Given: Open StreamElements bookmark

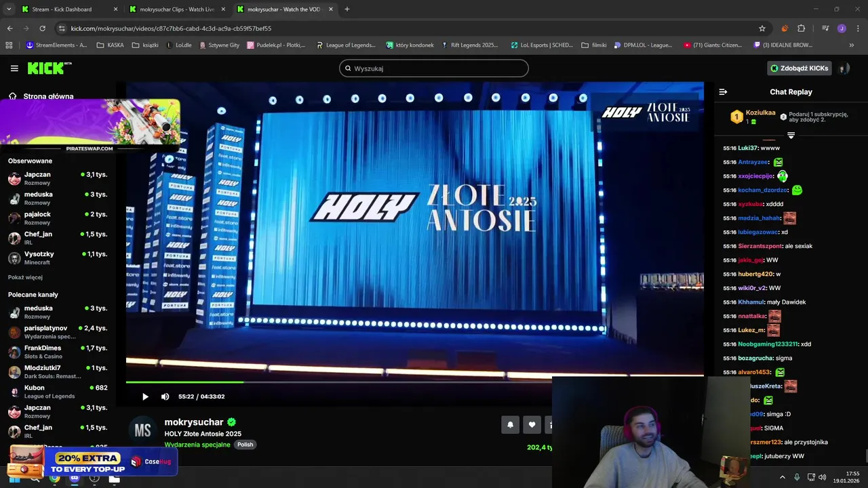Looking at the screenshot, I should tap(57, 45).
